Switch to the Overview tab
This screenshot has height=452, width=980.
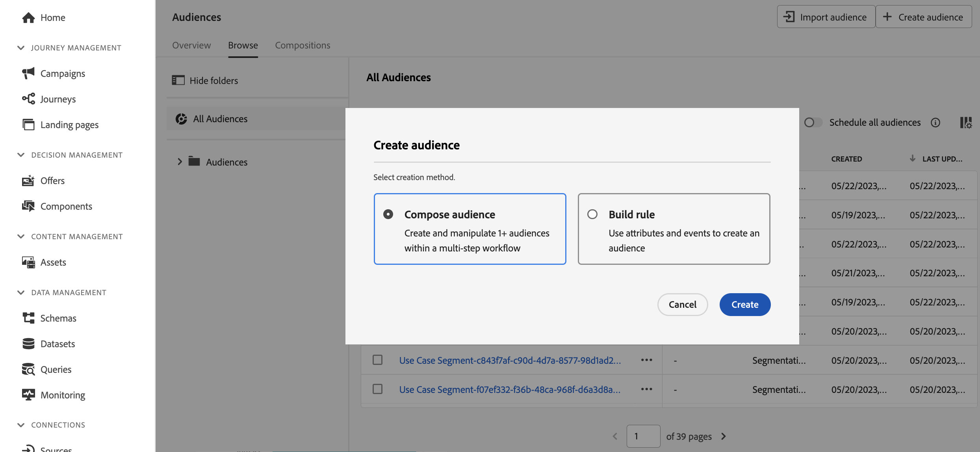(x=191, y=45)
